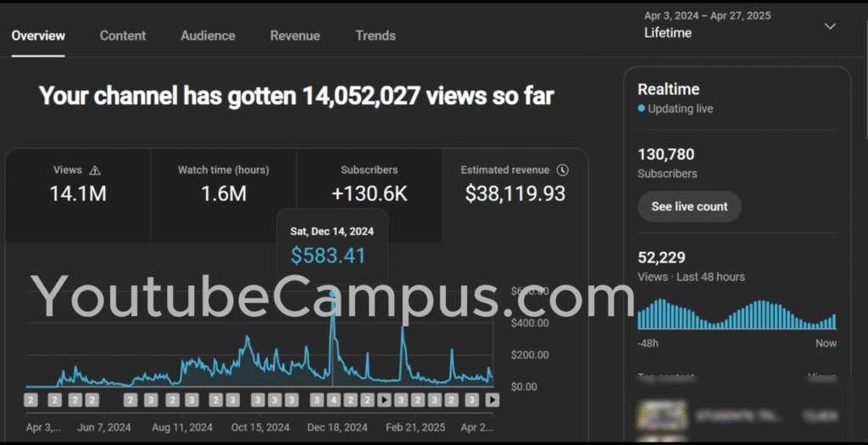Viewport: 868px width, 445px height.
Task: Click the See live count button
Action: [x=689, y=207]
